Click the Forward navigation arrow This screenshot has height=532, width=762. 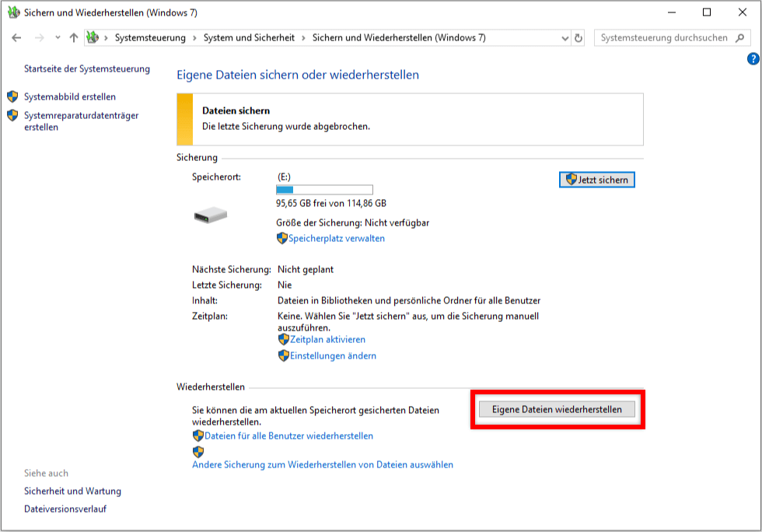[x=40, y=38]
